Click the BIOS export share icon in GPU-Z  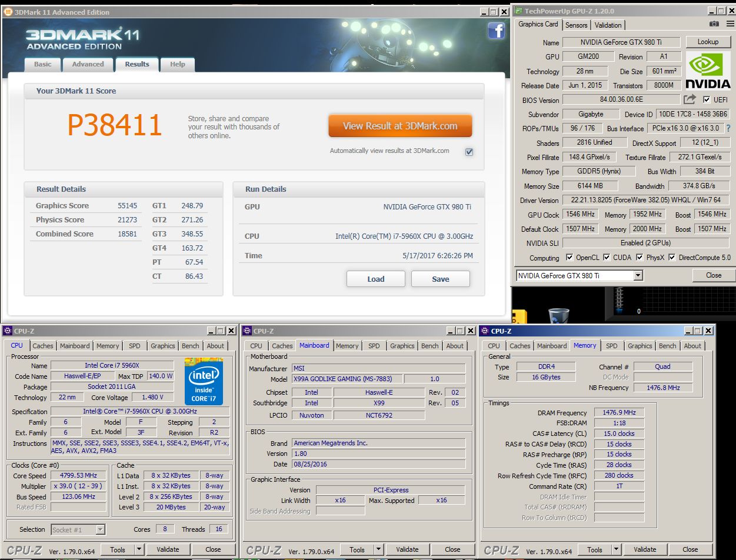(690, 99)
